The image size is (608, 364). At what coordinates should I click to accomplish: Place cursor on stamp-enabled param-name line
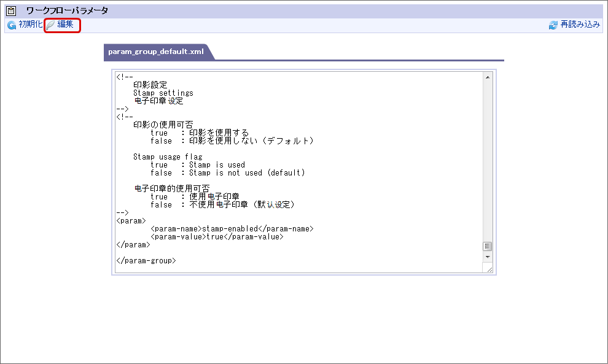(232, 229)
